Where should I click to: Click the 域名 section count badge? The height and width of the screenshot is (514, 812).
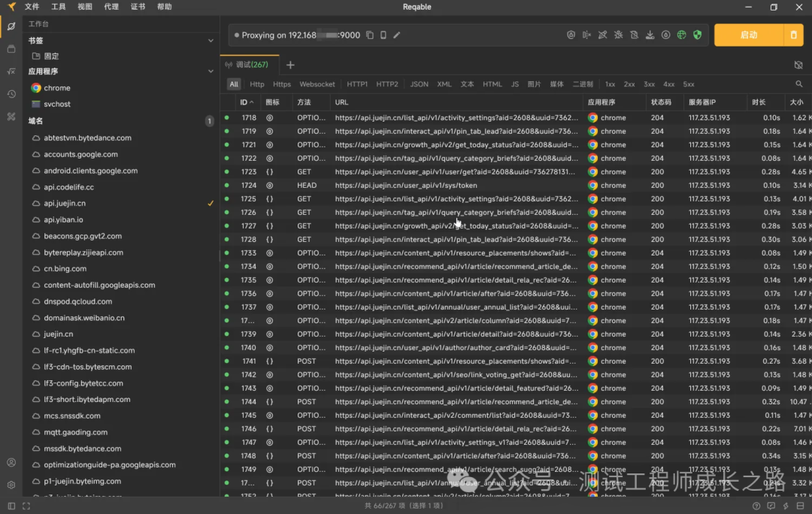click(209, 121)
